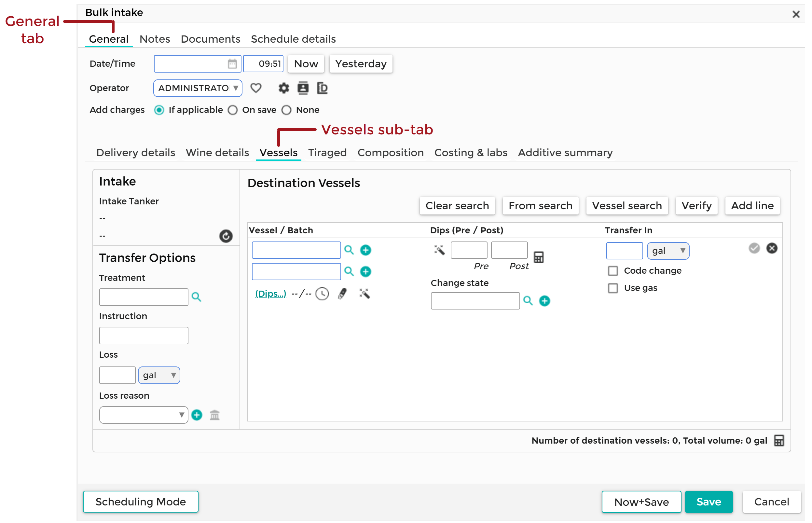
Task: Open operator settings gear icon
Action: click(x=283, y=88)
